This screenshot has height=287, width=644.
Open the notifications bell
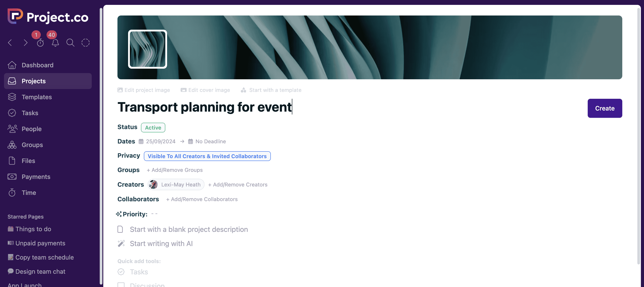(55, 43)
